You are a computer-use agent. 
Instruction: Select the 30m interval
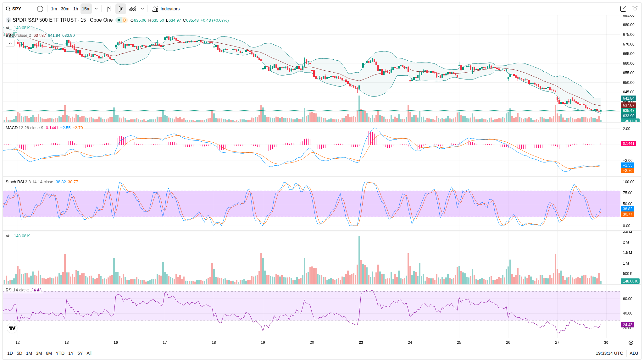tap(65, 9)
